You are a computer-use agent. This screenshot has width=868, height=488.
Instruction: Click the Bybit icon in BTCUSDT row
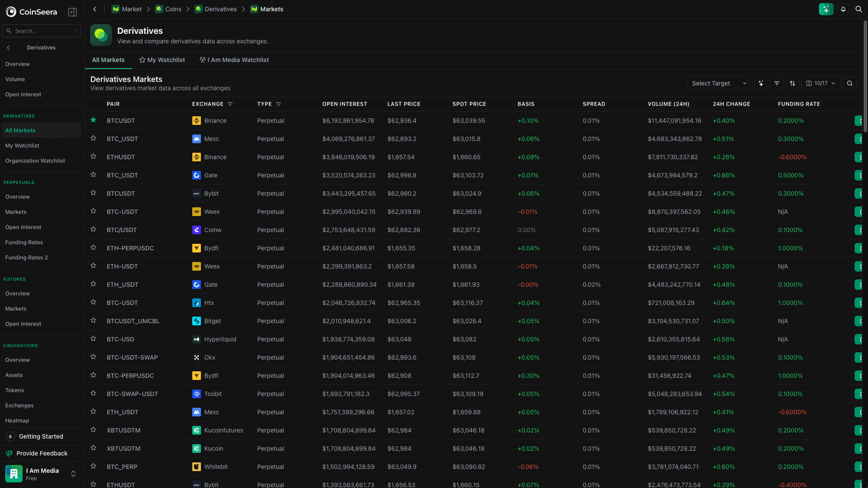click(x=197, y=193)
